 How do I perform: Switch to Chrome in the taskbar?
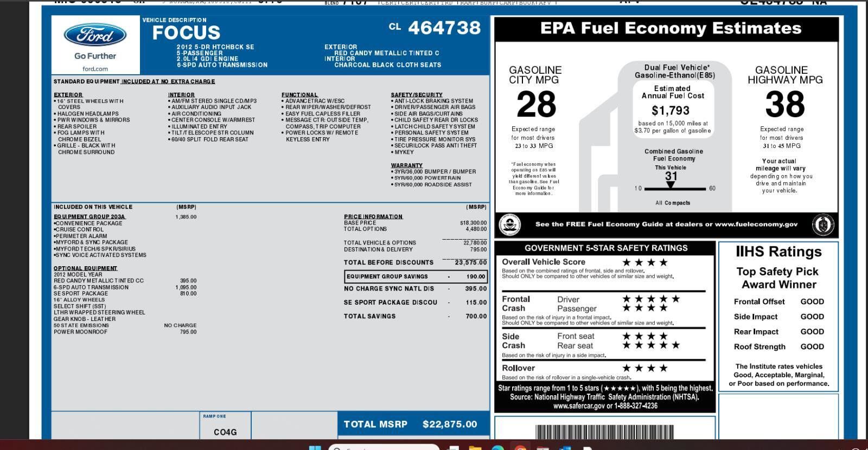[x=520, y=448]
